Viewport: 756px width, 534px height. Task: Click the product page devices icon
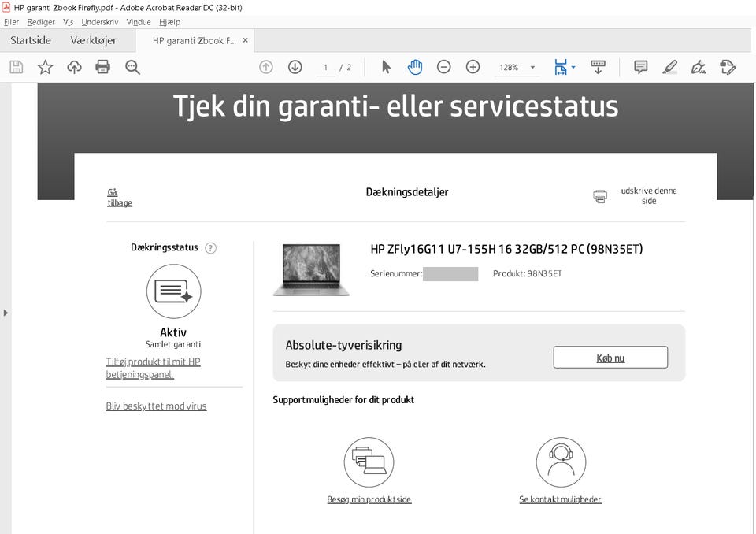[x=369, y=462]
